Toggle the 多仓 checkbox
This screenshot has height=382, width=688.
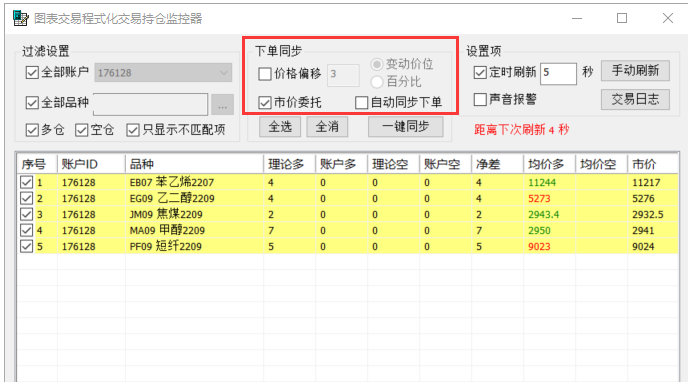pos(32,130)
